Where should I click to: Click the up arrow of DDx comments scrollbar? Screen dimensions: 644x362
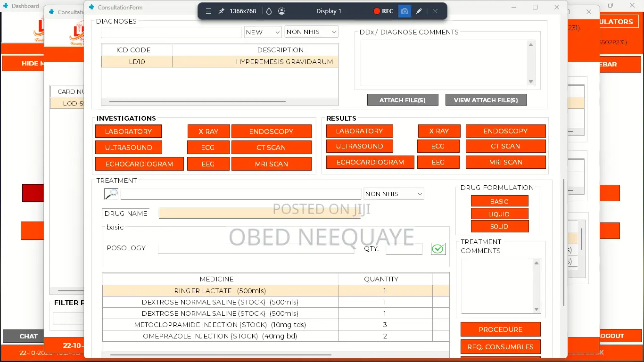pyautogui.click(x=531, y=45)
